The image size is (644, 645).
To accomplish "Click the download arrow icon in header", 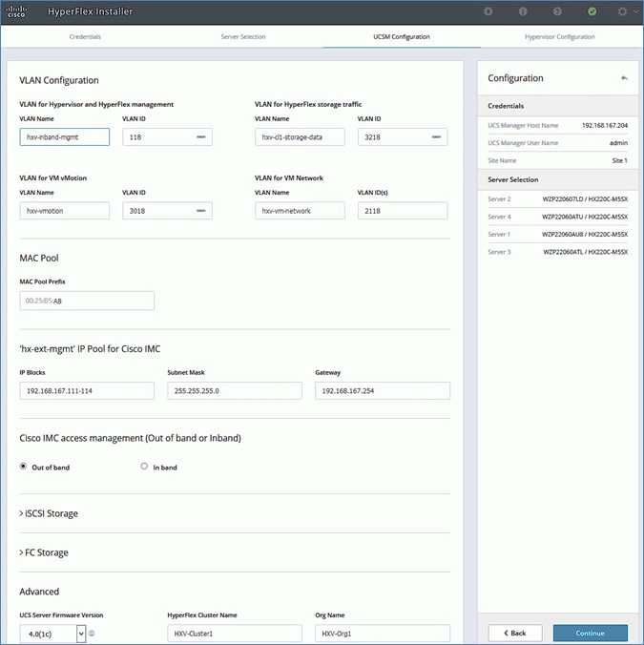I will pyautogui.click(x=488, y=11).
